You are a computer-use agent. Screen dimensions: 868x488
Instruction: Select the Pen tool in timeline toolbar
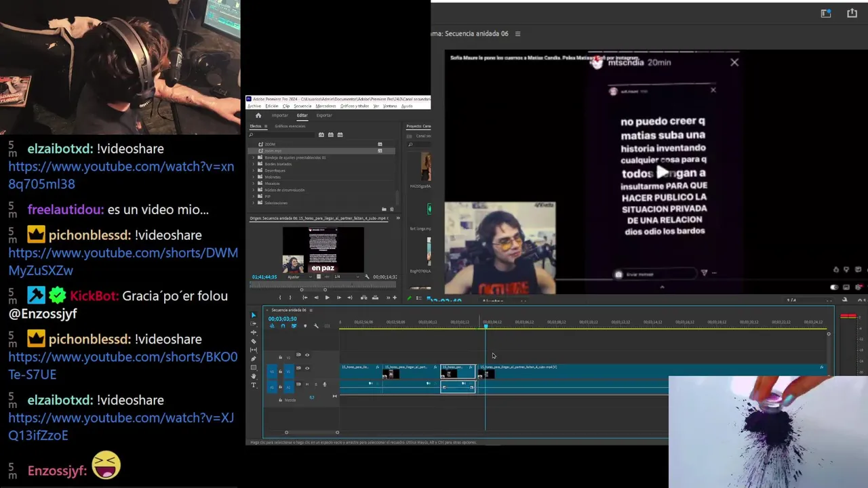click(x=254, y=359)
